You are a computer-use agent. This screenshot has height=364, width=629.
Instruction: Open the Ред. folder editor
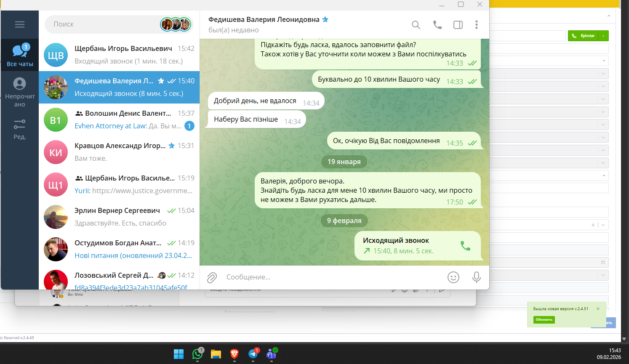click(20, 129)
